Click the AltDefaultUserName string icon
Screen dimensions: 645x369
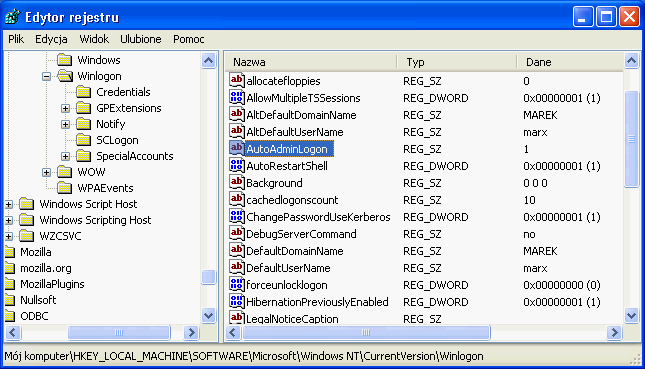tap(237, 131)
